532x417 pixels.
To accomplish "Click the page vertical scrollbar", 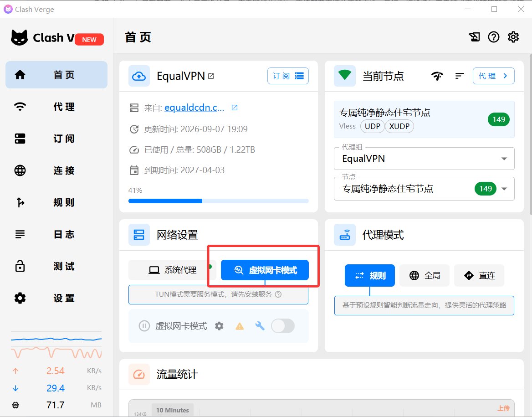I will (x=531, y=134).
